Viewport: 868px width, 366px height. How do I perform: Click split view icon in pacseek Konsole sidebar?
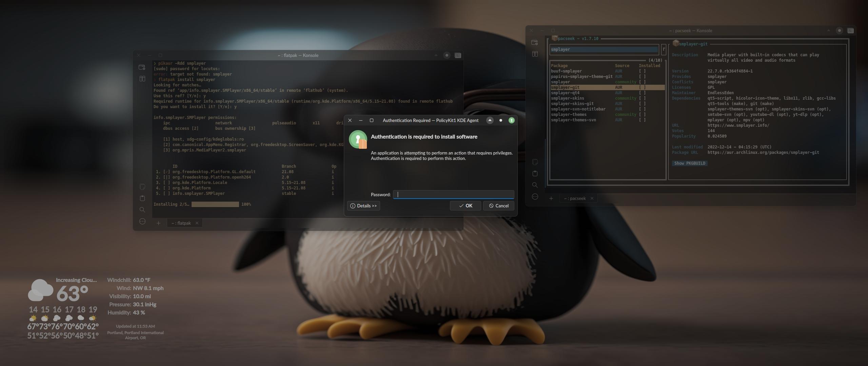(x=535, y=54)
